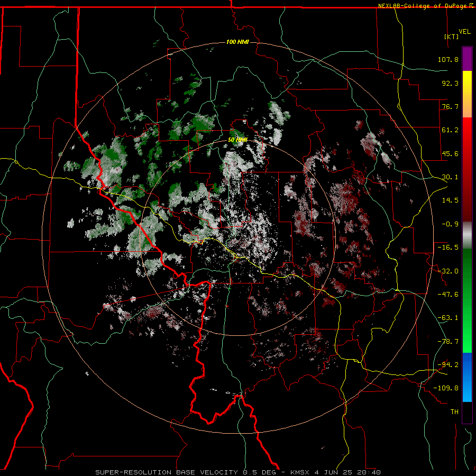Click the 61.2 velocity scale value
The image size is (476, 476).
(x=450, y=130)
